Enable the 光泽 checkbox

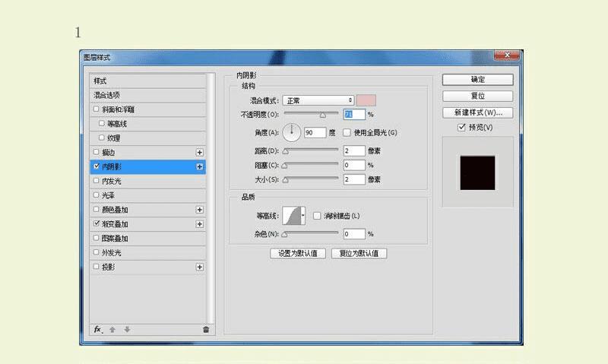click(97, 195)
